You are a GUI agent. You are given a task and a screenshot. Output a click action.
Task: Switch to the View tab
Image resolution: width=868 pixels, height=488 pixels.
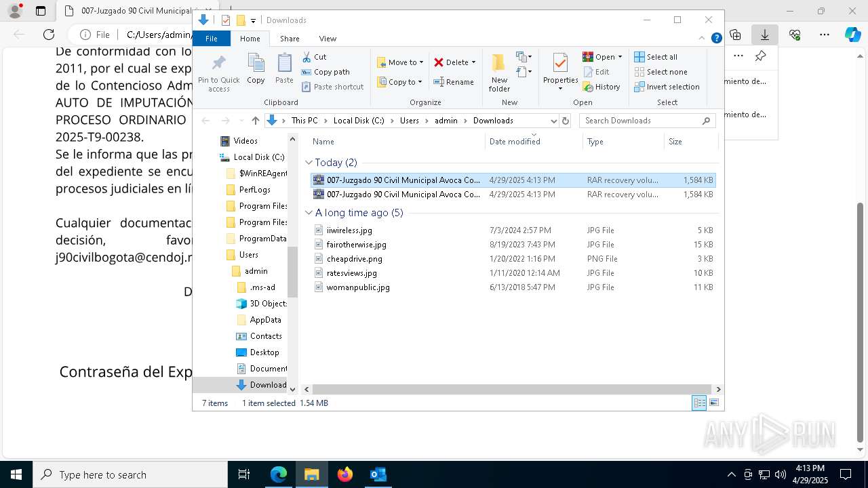click(328, 39)
